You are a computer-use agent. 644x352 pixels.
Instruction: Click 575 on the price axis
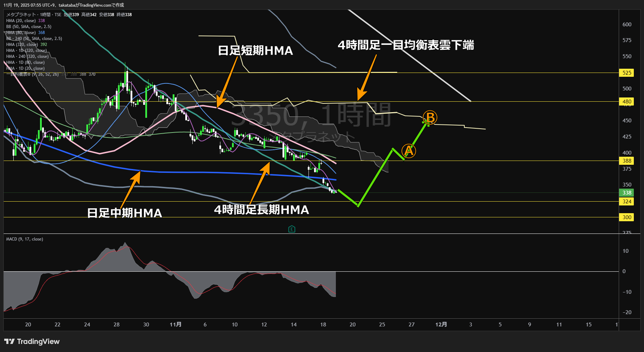tap(627, 40)
